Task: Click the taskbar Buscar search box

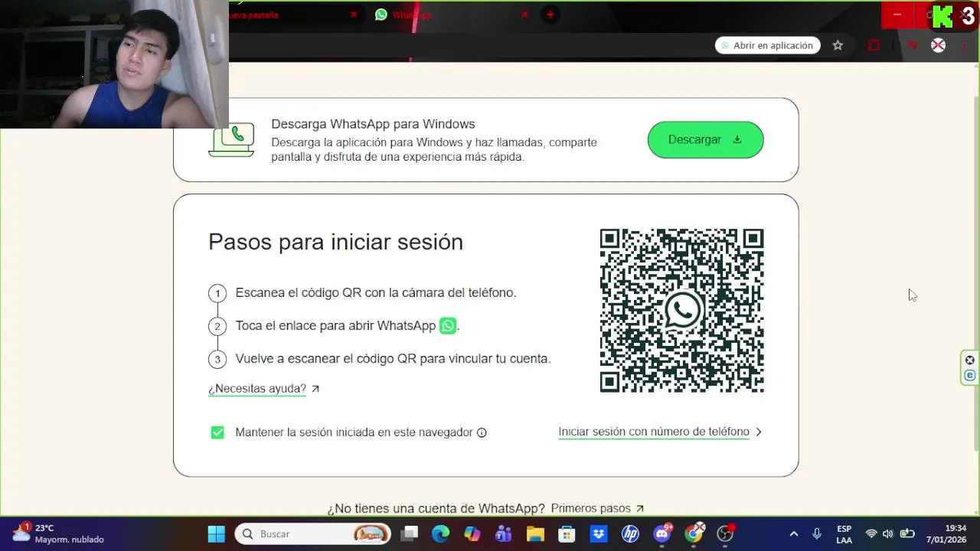Action: [312, 533]
